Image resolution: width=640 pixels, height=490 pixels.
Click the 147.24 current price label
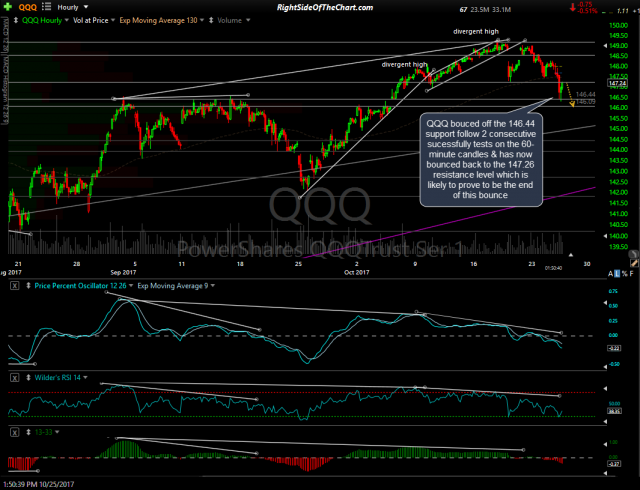point(617,83)
